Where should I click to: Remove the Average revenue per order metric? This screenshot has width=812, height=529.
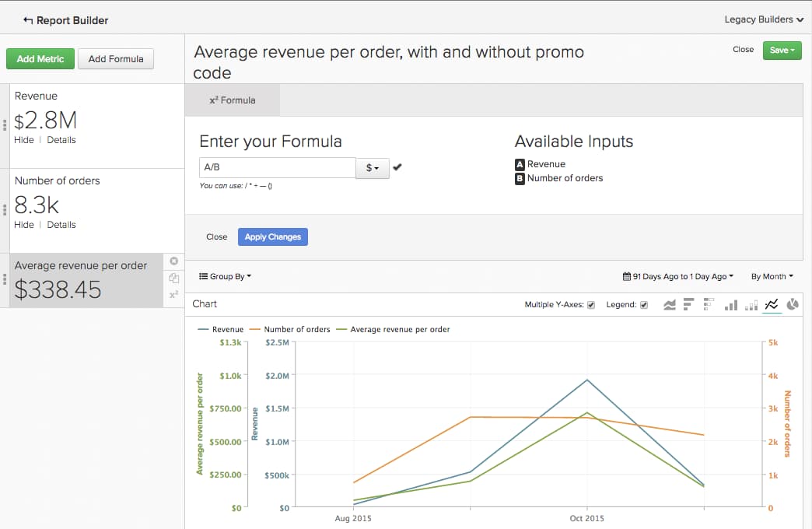pos(173,261)
